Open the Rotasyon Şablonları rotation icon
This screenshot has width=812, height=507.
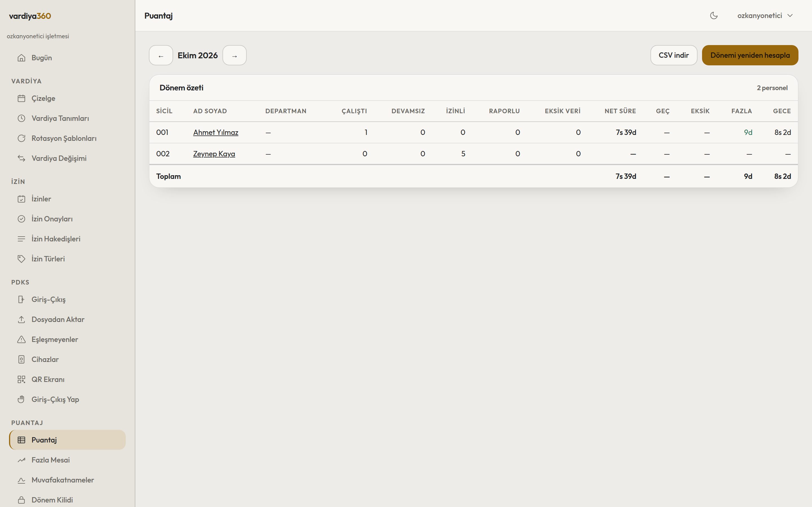(21, 138)
